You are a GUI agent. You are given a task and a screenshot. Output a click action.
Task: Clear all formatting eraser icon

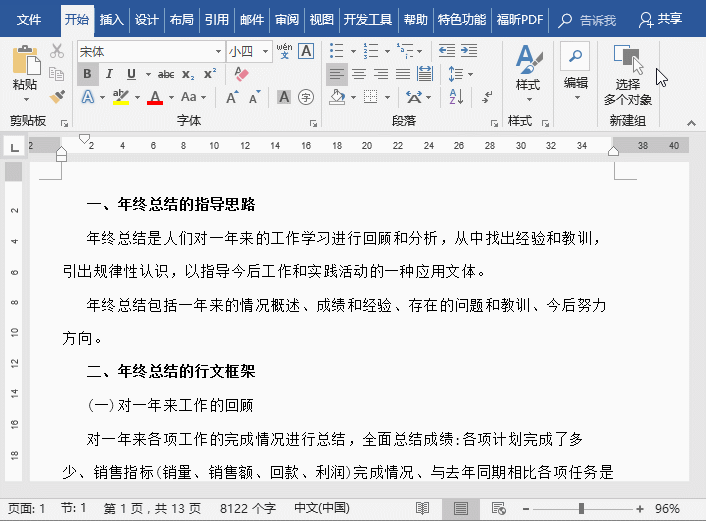(241, 74)
